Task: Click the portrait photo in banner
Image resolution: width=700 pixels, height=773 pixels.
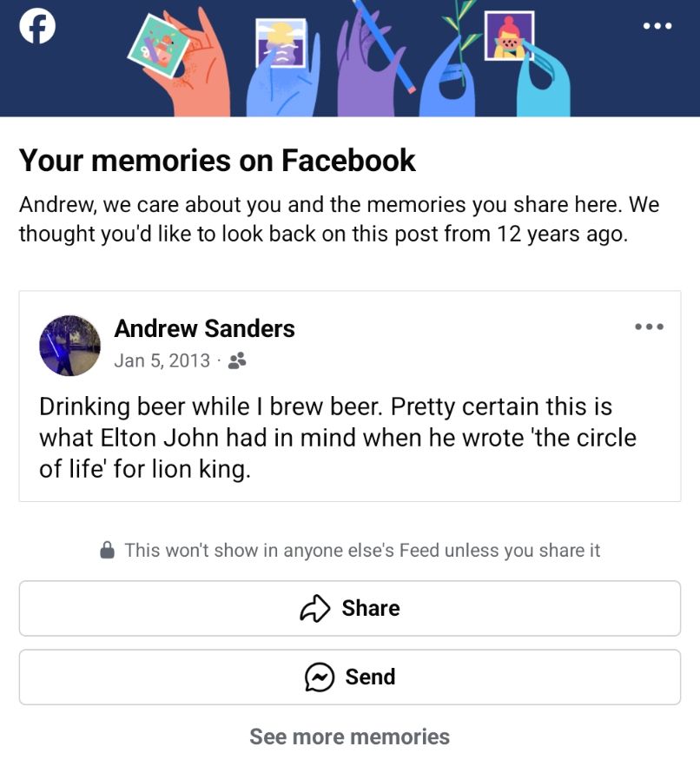Action: point(509,36)
